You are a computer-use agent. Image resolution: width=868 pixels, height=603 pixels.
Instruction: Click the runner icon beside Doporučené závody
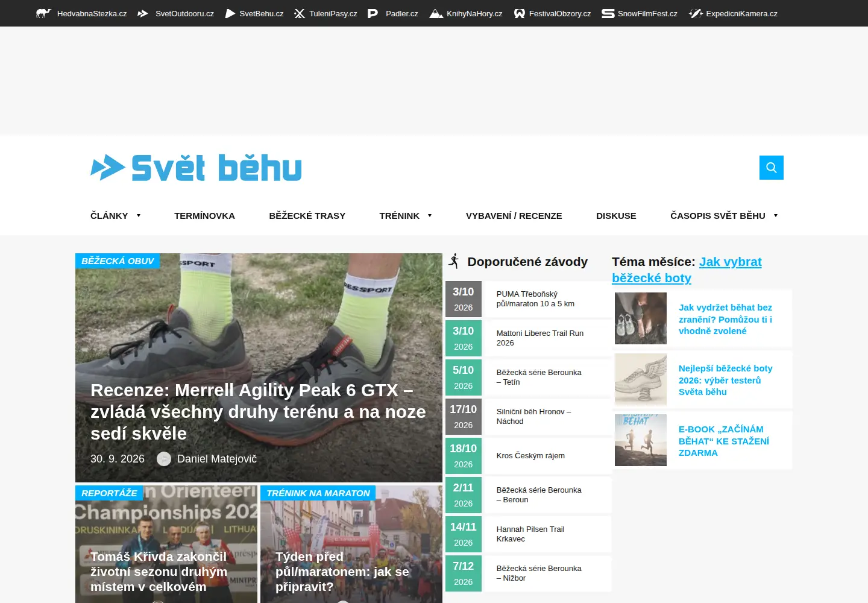[x=454, y=261]
